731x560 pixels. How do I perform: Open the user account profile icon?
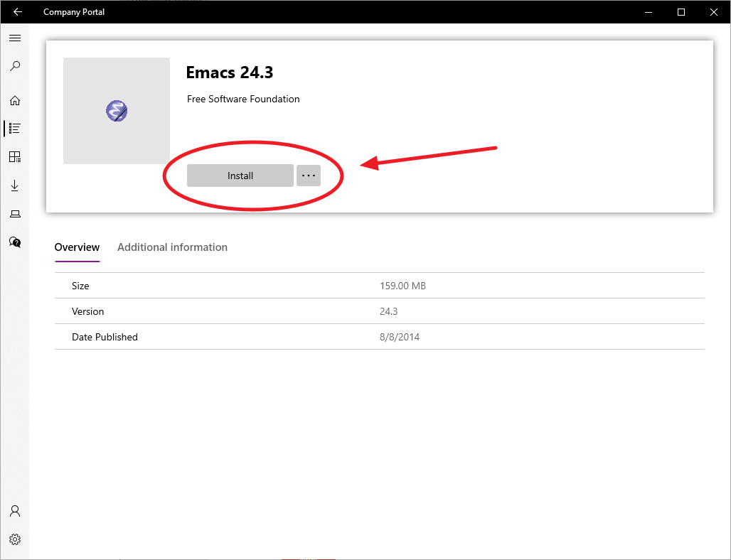tap(15, 511)
